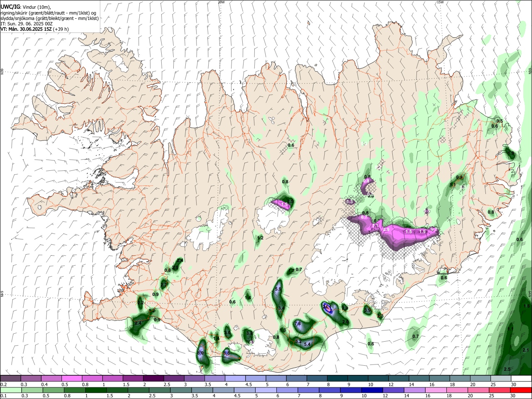The width and height of the screenshot is (532, 399).
Task: Click the '0.2' label under top legend row
Action: pos(3,384)
